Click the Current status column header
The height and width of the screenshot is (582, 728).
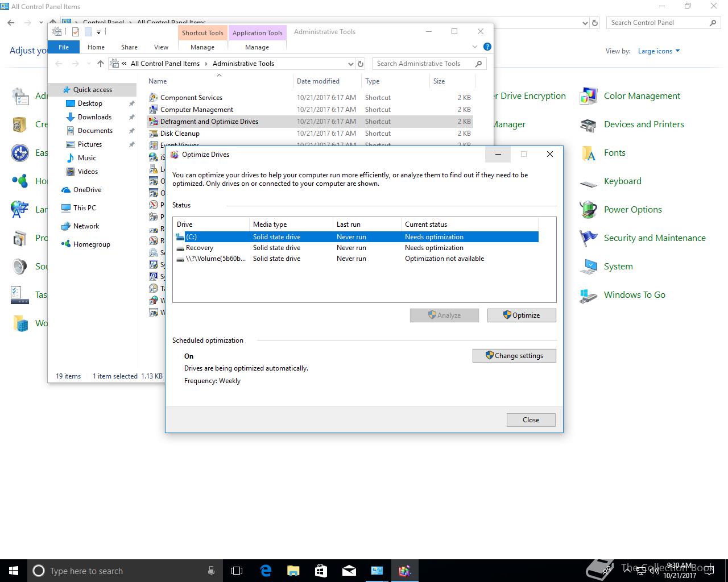[x=469, y=225]
